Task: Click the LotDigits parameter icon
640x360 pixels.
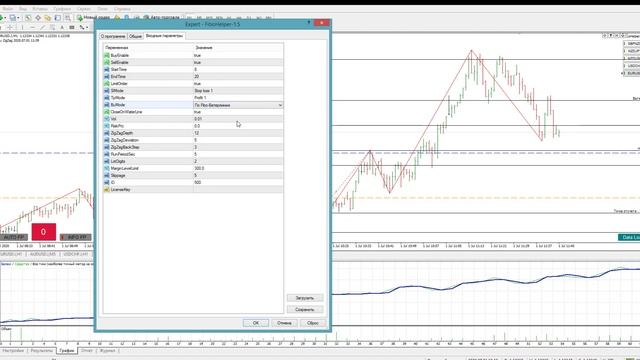Action: pos(107,161)
